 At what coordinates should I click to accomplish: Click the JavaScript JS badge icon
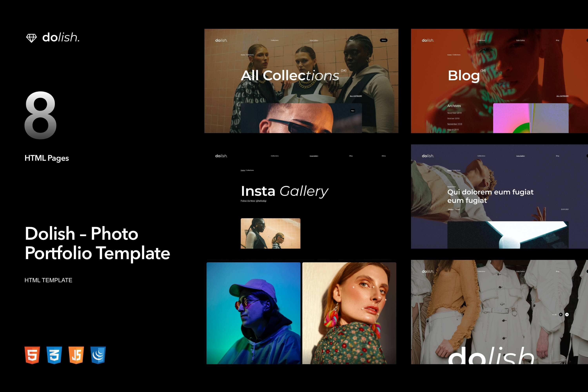pos(76,355)
